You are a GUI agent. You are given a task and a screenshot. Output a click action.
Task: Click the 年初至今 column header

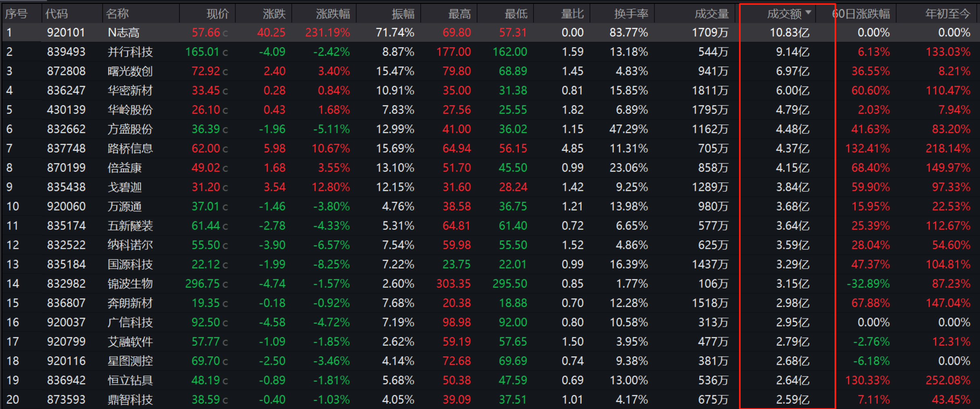point(948,14)
